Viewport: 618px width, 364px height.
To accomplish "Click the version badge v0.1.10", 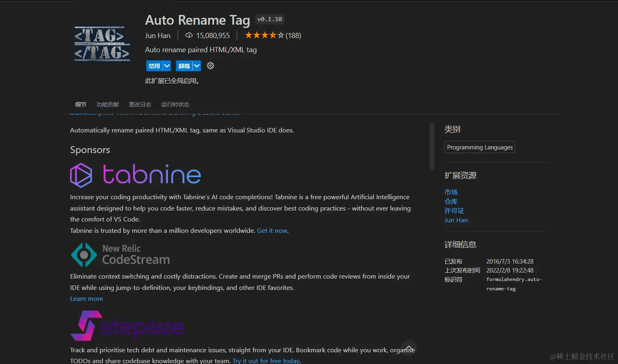I will tap(269, 19).
